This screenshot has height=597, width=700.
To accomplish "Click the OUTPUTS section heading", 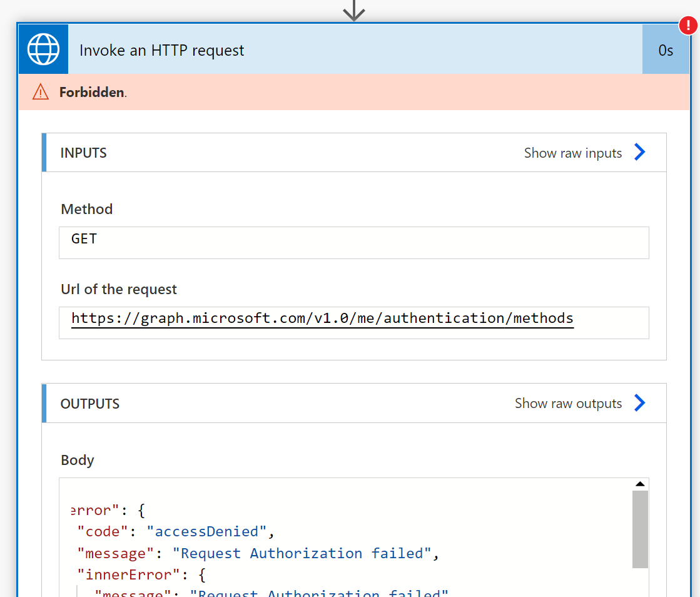I will coord(89,404).
